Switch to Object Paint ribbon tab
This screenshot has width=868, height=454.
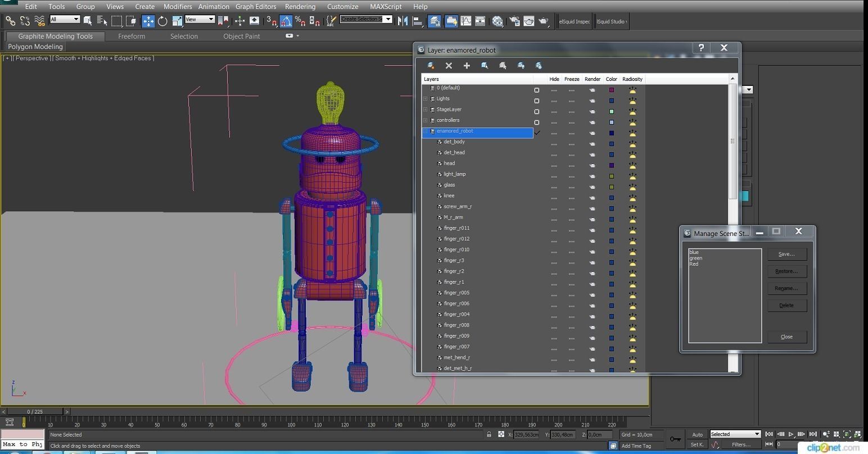tap(242, 36)
